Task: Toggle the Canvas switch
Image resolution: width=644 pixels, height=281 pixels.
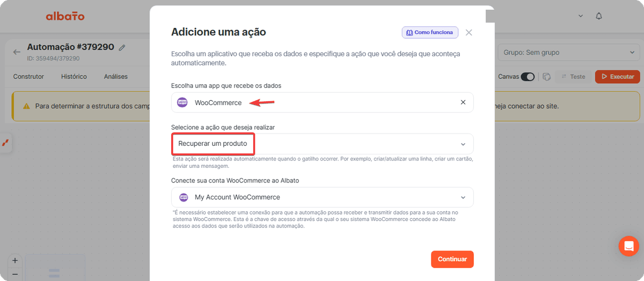Action: [x=528, y=77]
